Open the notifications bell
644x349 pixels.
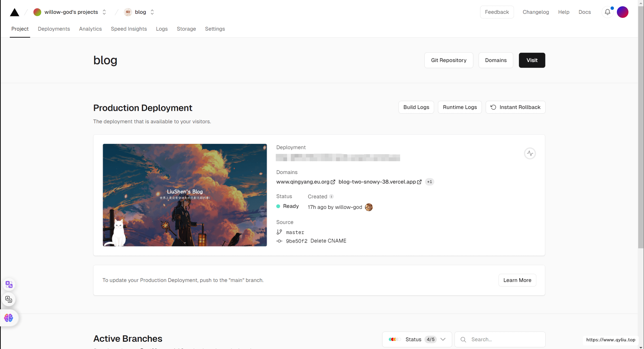coord(607,12)
